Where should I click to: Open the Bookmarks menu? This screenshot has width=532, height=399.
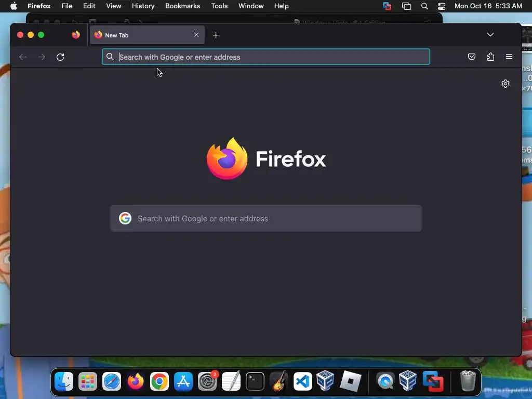tap(182, 6)
